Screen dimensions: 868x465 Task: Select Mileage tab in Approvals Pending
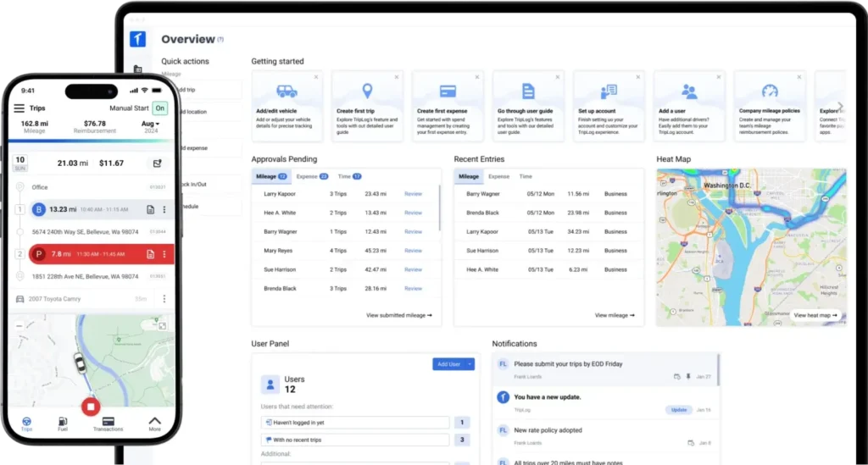tap(270, 176)
